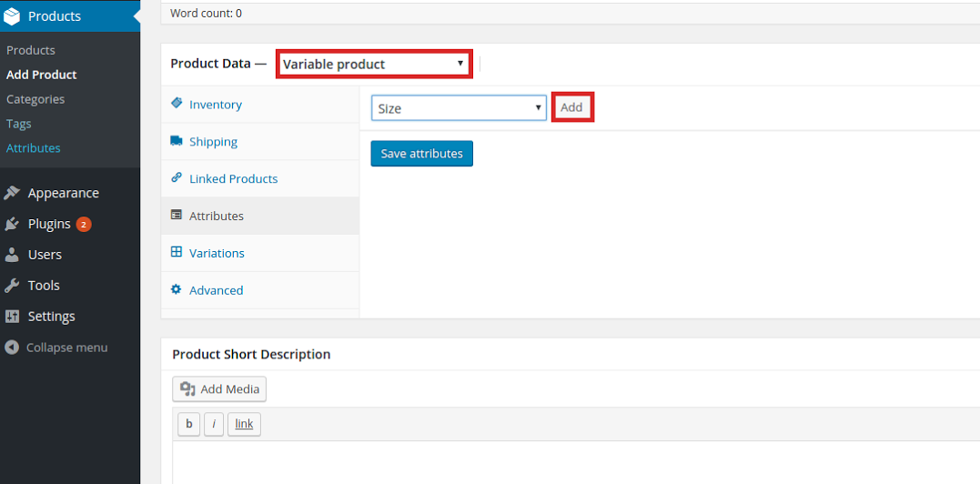Open the Linked Products tab
The height and width of the screenshot is (484, 980).
[x=260, y=178]
